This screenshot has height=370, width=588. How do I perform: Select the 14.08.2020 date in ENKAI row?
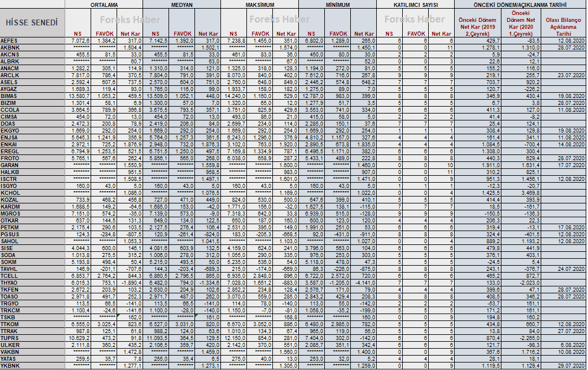[571, 145]
